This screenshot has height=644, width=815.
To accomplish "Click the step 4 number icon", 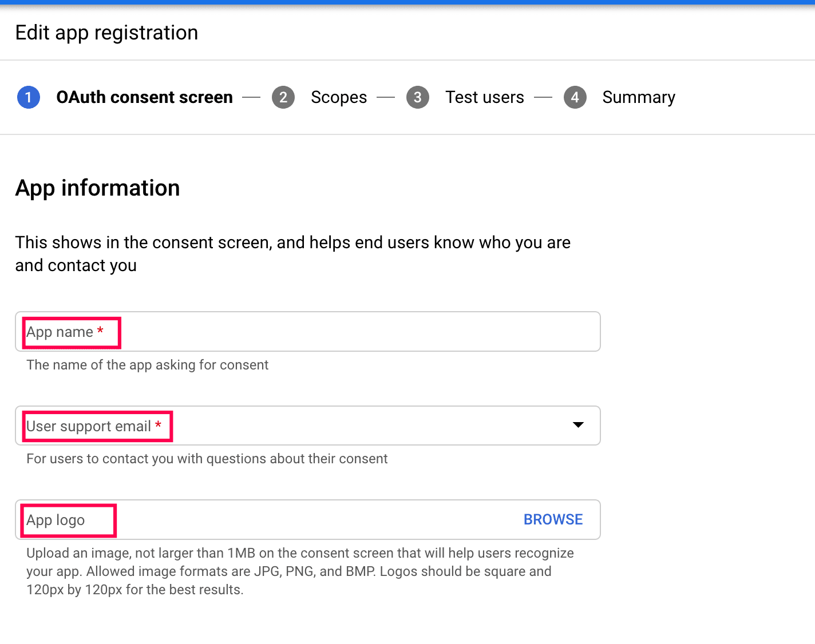I will click(575, 97).
